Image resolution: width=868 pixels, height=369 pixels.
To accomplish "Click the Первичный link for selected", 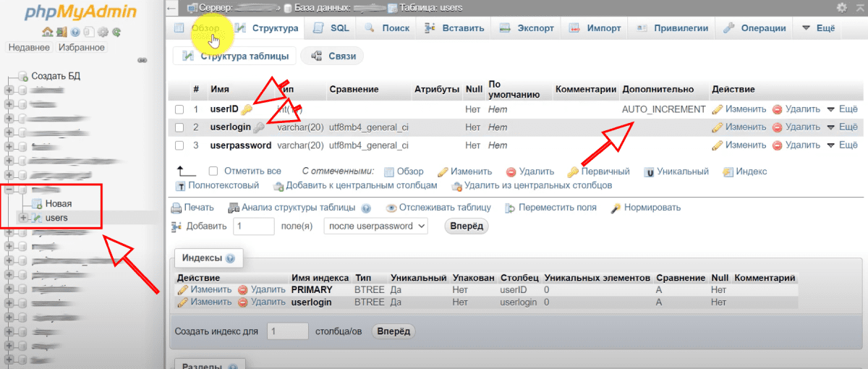I will [598, 171].
